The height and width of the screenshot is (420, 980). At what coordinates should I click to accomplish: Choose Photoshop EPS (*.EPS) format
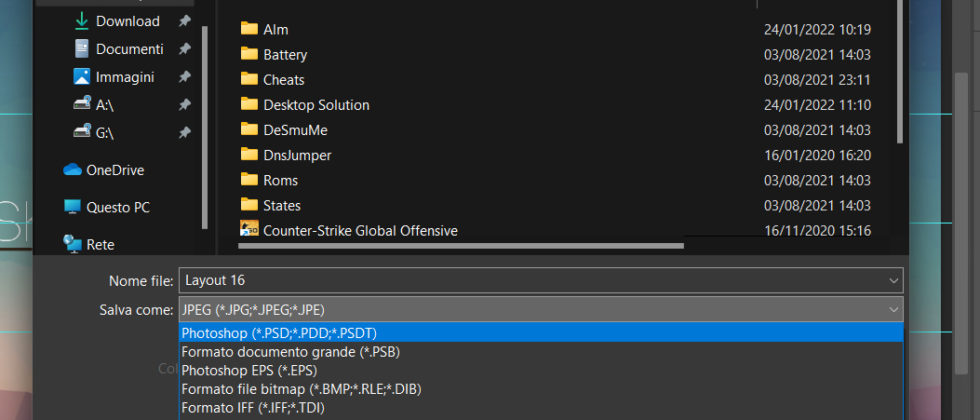click(541, 370)
